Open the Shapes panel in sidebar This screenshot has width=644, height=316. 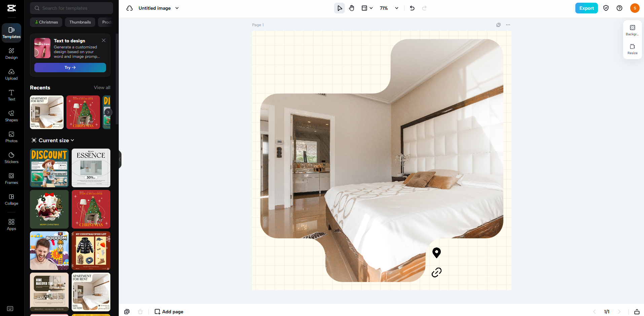(11, 116)
